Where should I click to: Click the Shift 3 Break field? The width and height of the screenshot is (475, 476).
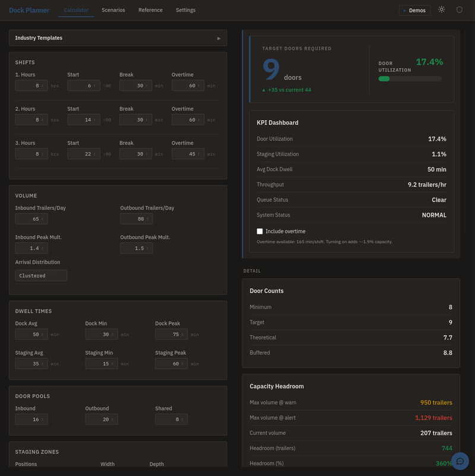coord(135,154)
